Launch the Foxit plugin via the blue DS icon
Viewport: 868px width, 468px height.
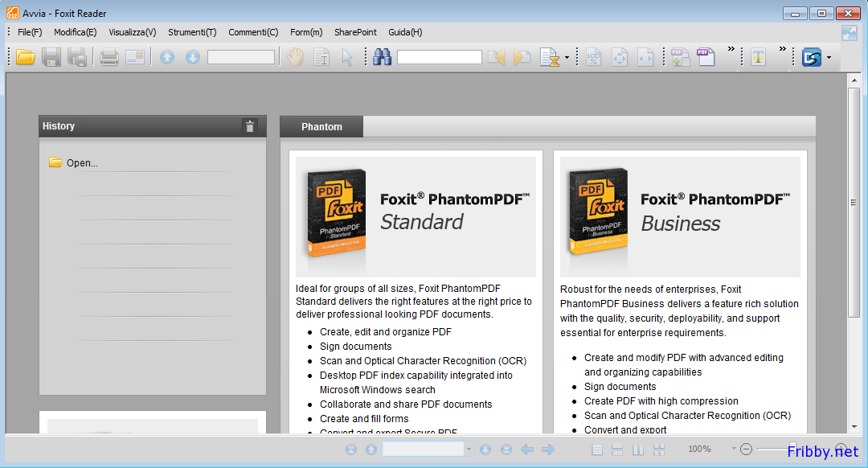point(812,57)
